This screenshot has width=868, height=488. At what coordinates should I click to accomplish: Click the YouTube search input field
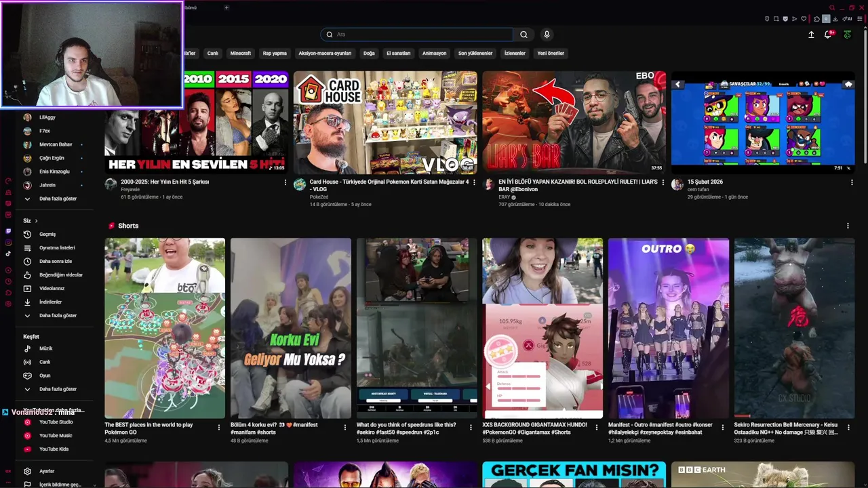click(x=417, y=35)
